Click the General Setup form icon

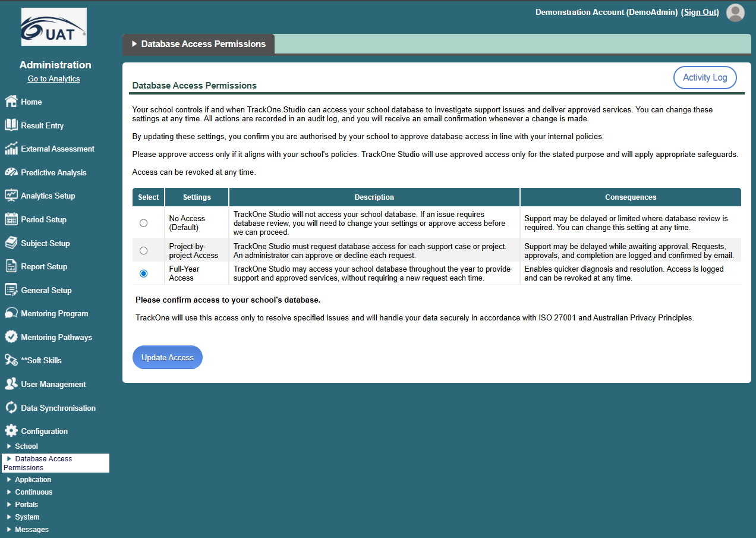[x=11, y=290]
